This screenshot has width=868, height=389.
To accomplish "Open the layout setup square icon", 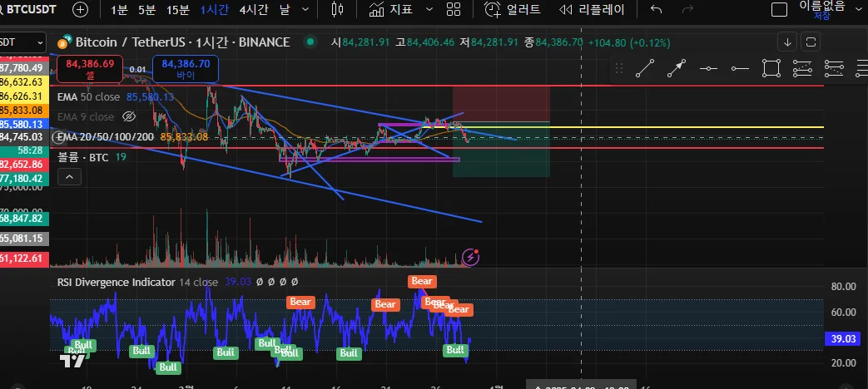I will point(780,9).
